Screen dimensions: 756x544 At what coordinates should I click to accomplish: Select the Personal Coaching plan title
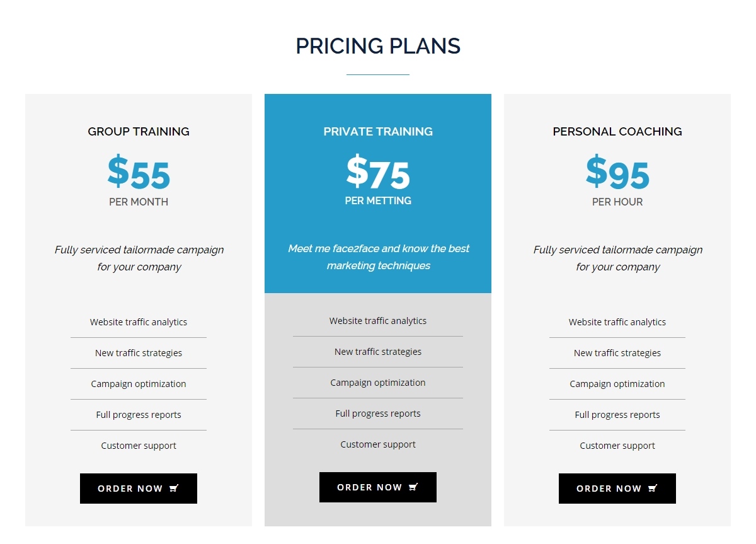[x=617, y=132]
